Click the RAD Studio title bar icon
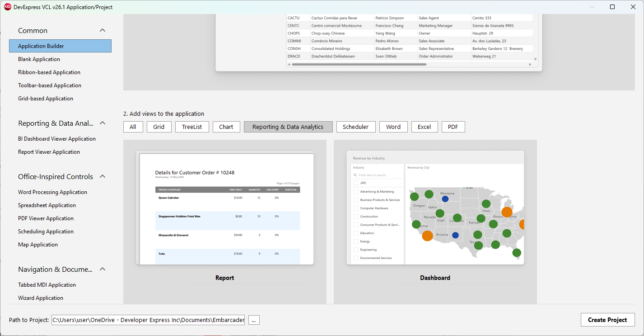The height and width of the screenshot is (336, 644). [x=8, y=7]
